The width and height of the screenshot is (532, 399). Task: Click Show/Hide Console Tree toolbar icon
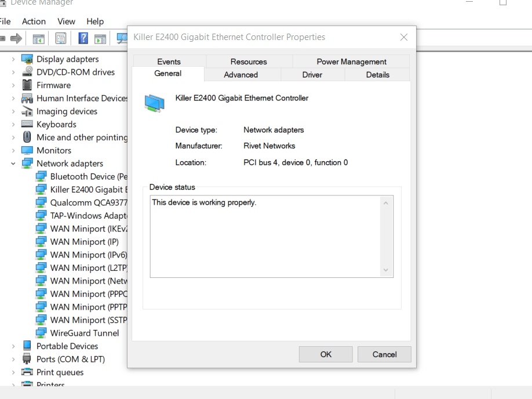point(38,39)
